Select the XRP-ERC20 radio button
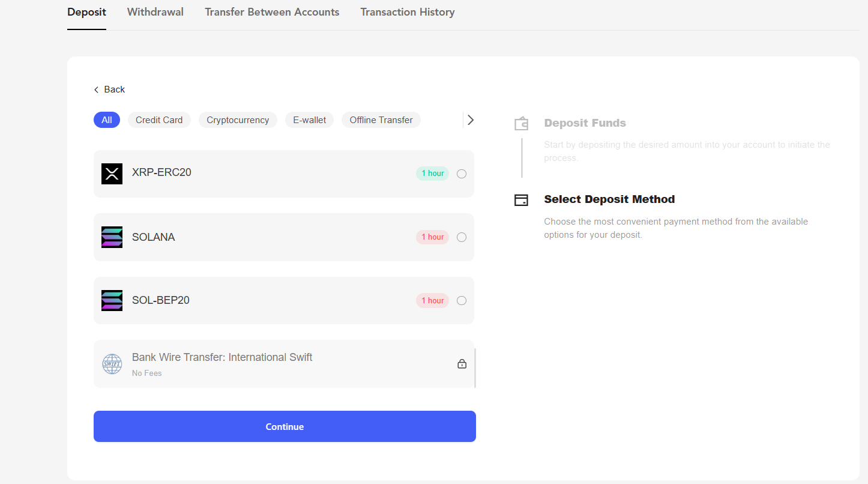 [461, 174]
